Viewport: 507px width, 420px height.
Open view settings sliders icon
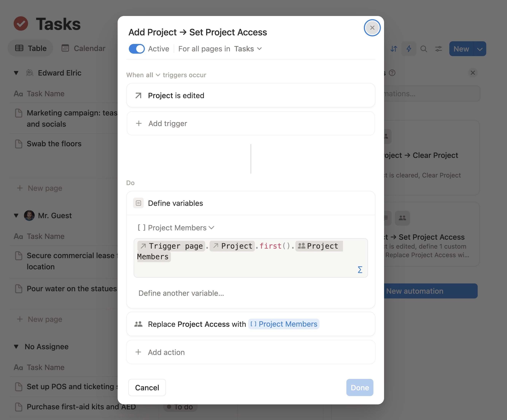point(438,49)
